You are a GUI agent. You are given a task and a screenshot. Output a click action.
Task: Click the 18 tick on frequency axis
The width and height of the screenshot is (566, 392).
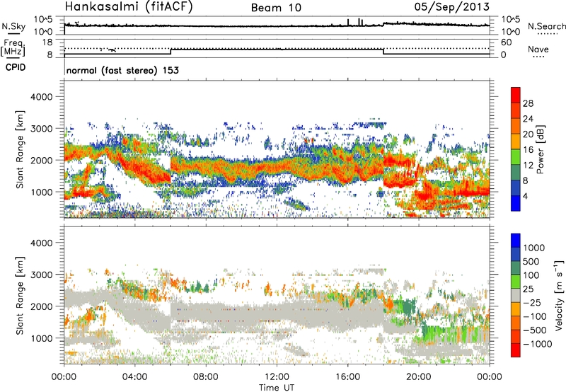[x=47, y=42]
